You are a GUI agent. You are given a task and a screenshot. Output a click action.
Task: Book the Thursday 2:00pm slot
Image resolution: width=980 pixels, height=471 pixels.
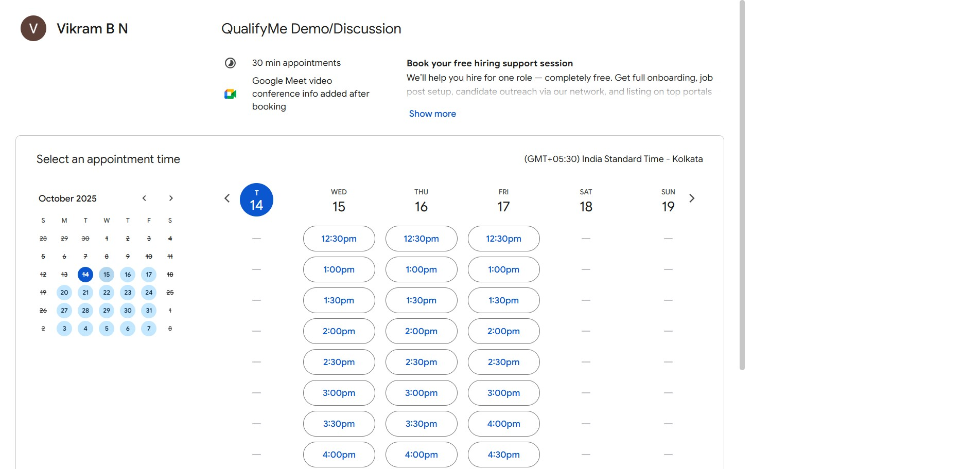click(x=421, y=331)
